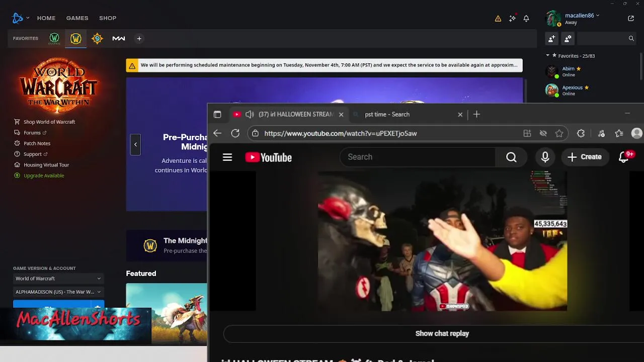Click the scheduled maintenance notice banner
The width and height of the screenshot is (644, 362).
(x=324, y=65)
